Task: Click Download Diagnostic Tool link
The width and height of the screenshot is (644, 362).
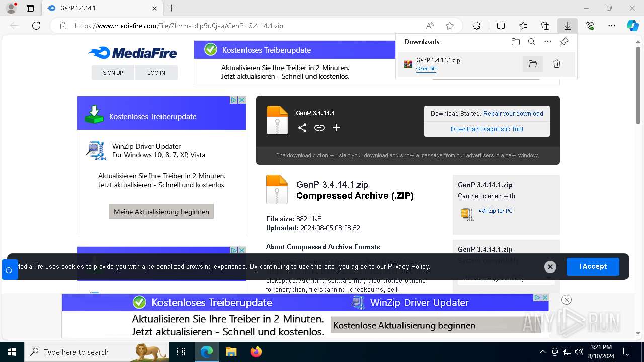Action: (487, 129)
